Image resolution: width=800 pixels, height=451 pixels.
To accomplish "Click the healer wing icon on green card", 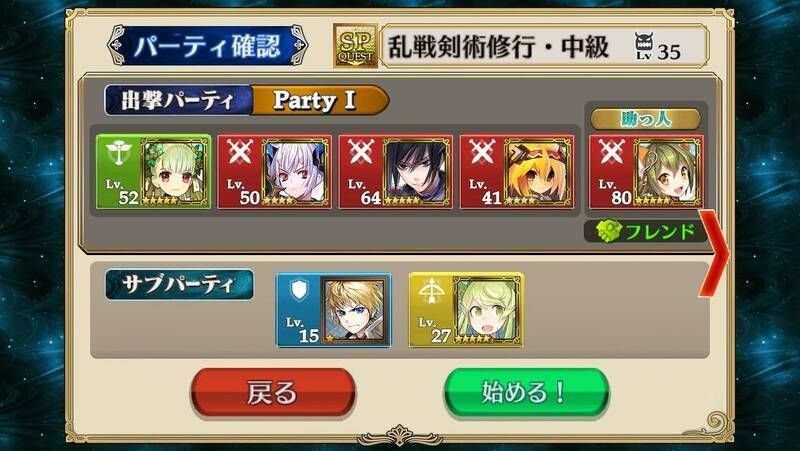I will coord(119,152).
